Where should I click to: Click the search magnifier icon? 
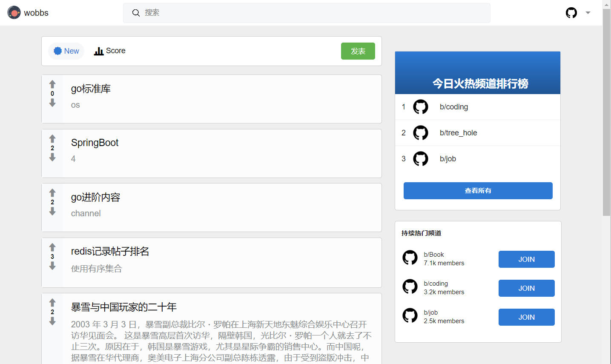click(136, 13)
